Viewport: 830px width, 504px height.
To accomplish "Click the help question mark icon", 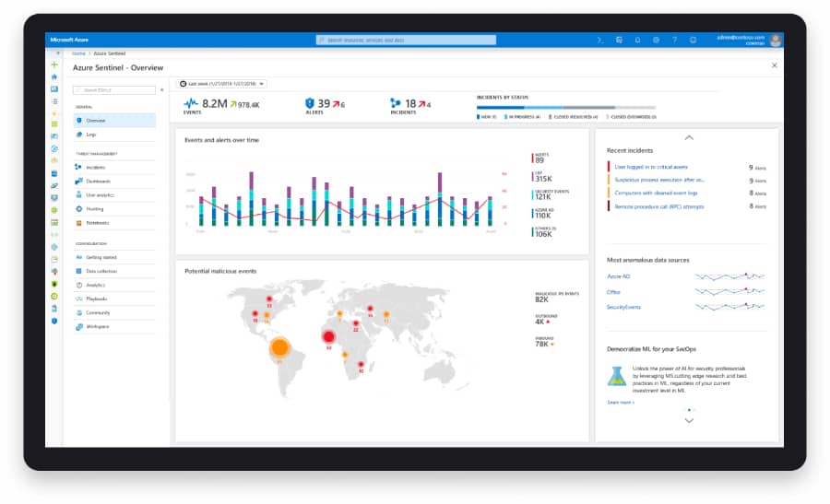I will pyautogui.click(x=674, y=41).
